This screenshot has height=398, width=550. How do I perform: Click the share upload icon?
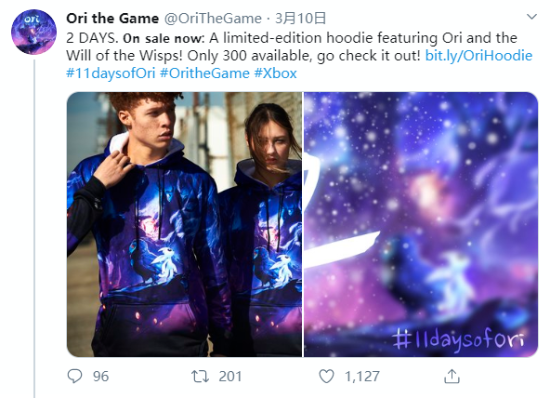(452, 376)
